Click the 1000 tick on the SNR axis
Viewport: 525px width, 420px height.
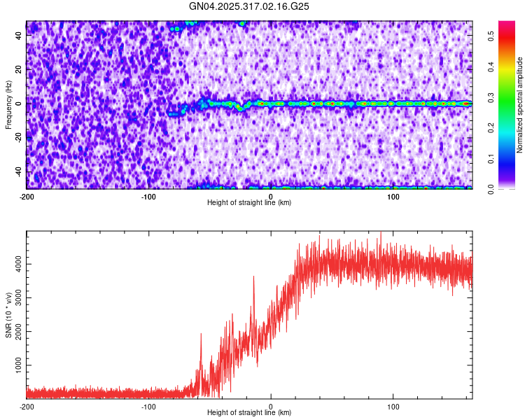[x=17, y=365]
